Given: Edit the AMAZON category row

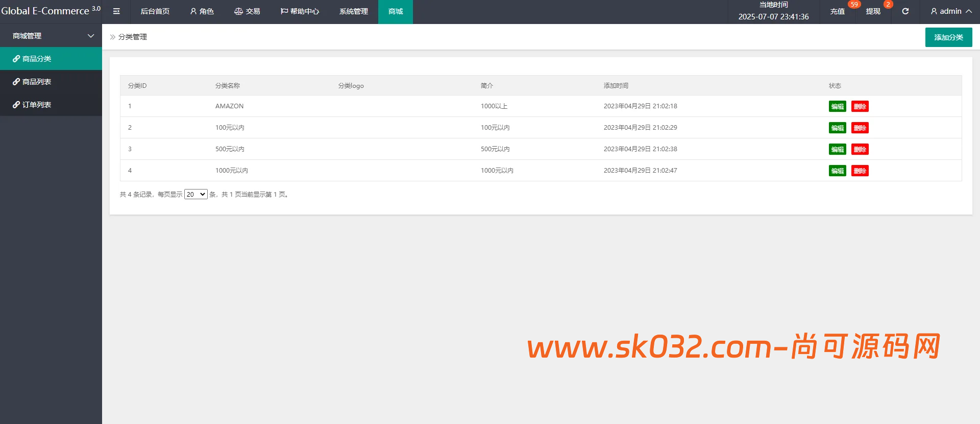Looking at the screenshot, I should click(837, 106).
